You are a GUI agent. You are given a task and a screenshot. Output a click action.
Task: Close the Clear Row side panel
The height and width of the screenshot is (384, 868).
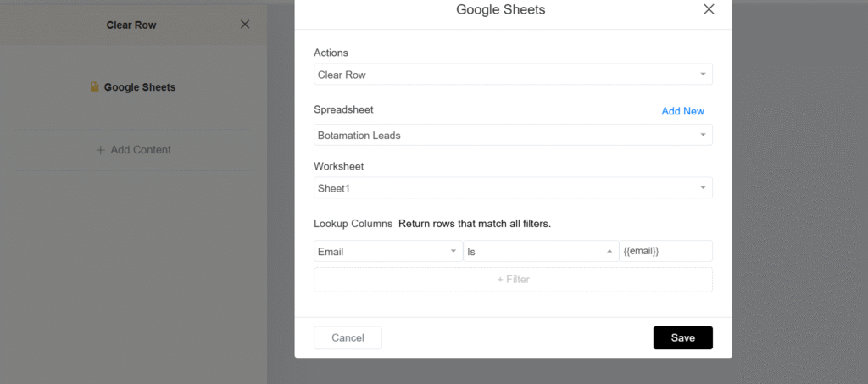coord(245,25)
